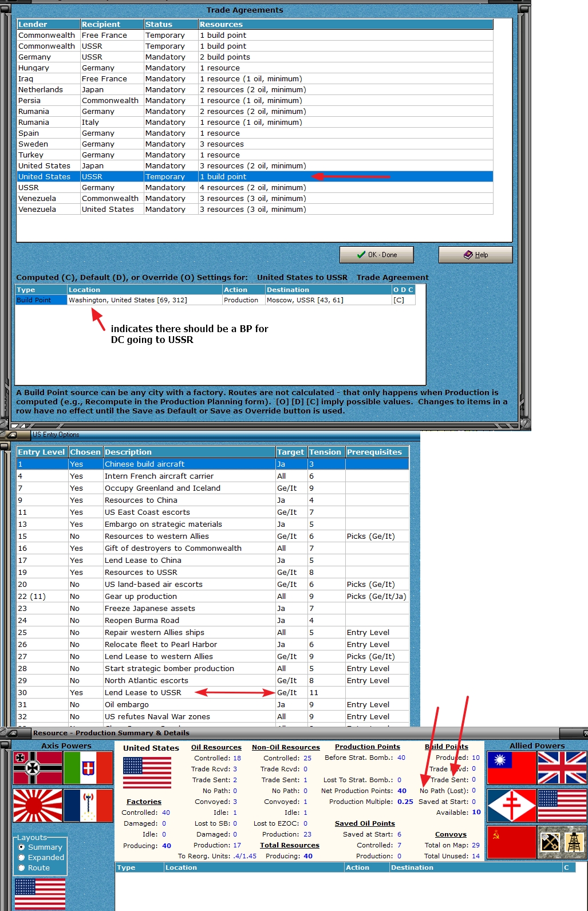Image resolution: width=588 pixels, height=911 pixels.
Task: Select the USSR red flag
Action: tap(511, 842)
